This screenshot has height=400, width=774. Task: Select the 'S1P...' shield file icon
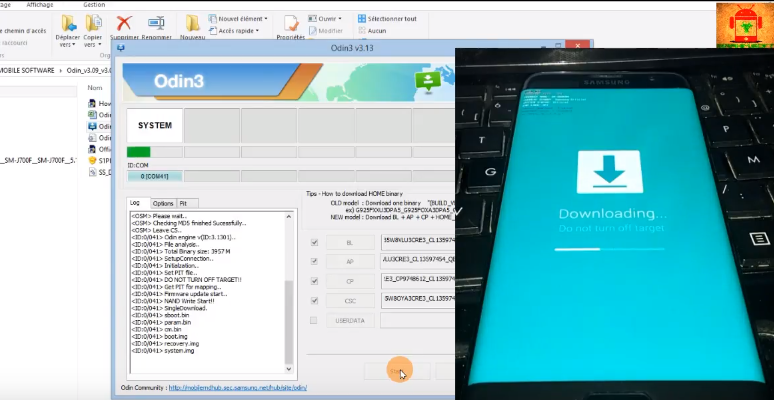(x=92, y=160)
